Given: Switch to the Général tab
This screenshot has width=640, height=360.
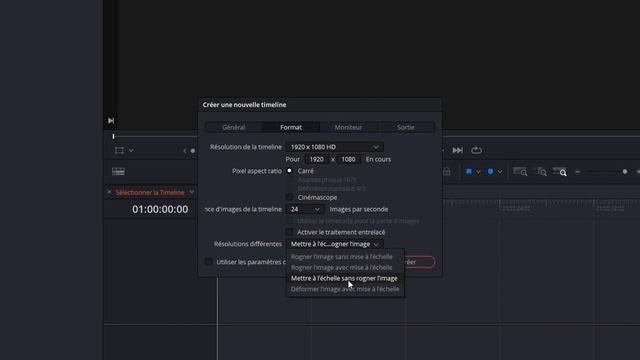Looking at the screenshot, I should [233, 127].
